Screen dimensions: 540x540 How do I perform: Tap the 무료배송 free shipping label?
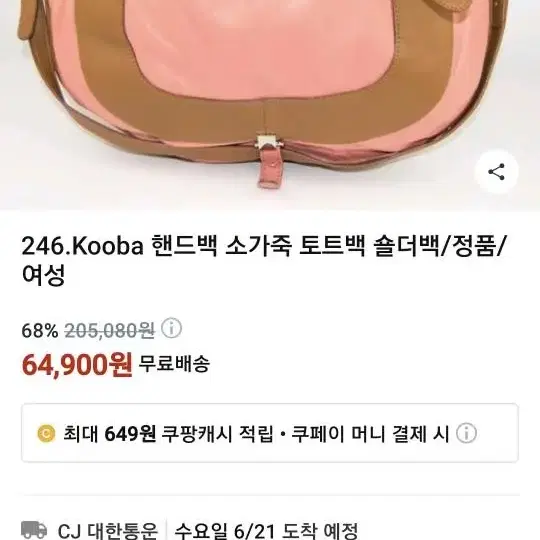[174, 364]
